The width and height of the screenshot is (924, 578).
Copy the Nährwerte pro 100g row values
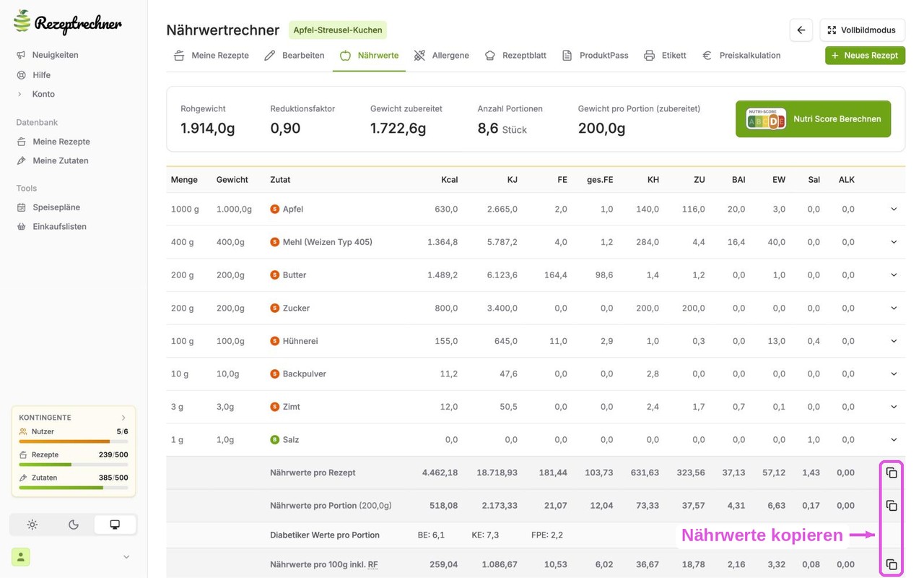pyautogui.click(x=892, y=564)
